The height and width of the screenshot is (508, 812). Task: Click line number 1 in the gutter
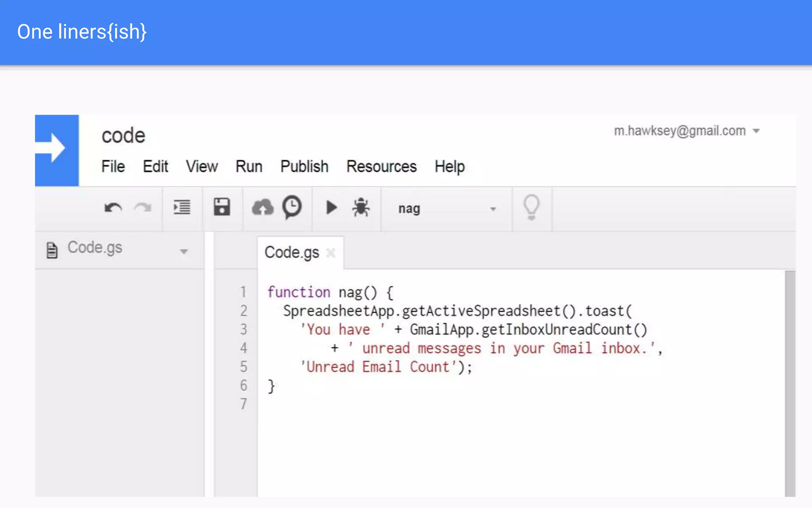coord(243,292)
